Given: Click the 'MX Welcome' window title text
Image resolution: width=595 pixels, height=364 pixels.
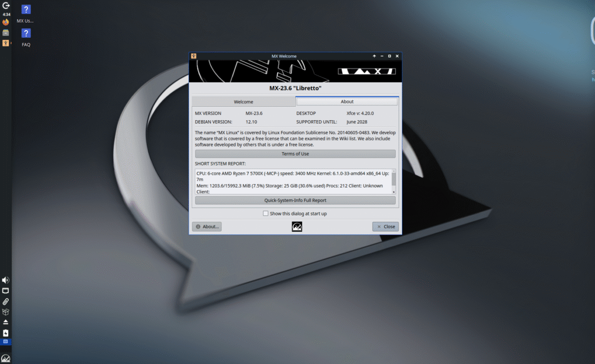Looking at the screenshot, I should (x=284, y=56).
